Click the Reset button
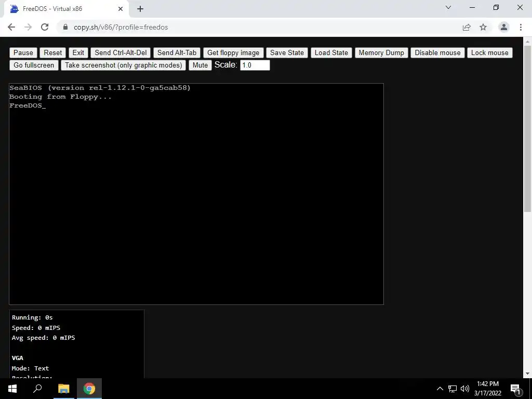This screenshot has width=532, height=399. click(x=52, y=52)
